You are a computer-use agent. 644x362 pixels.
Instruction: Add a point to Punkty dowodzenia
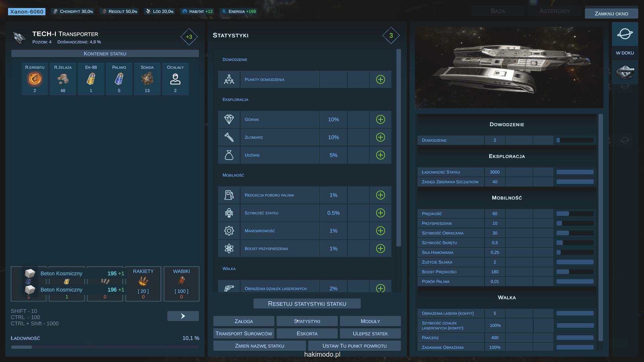[380, 79]
